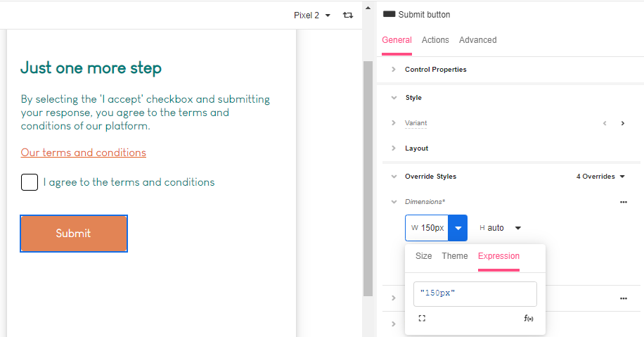Rotate the device preview orientation
This screenshot has height=337, width=644.
point(348,15)
